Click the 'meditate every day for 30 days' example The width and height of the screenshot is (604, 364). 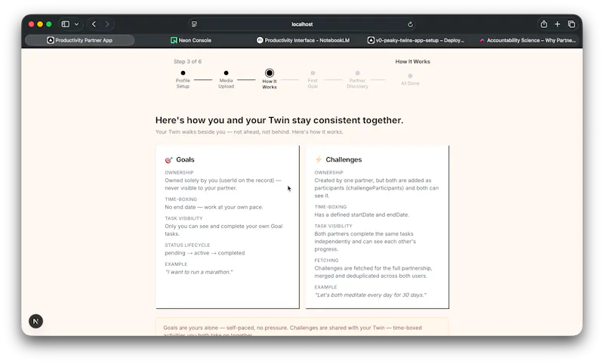point(371,295)
